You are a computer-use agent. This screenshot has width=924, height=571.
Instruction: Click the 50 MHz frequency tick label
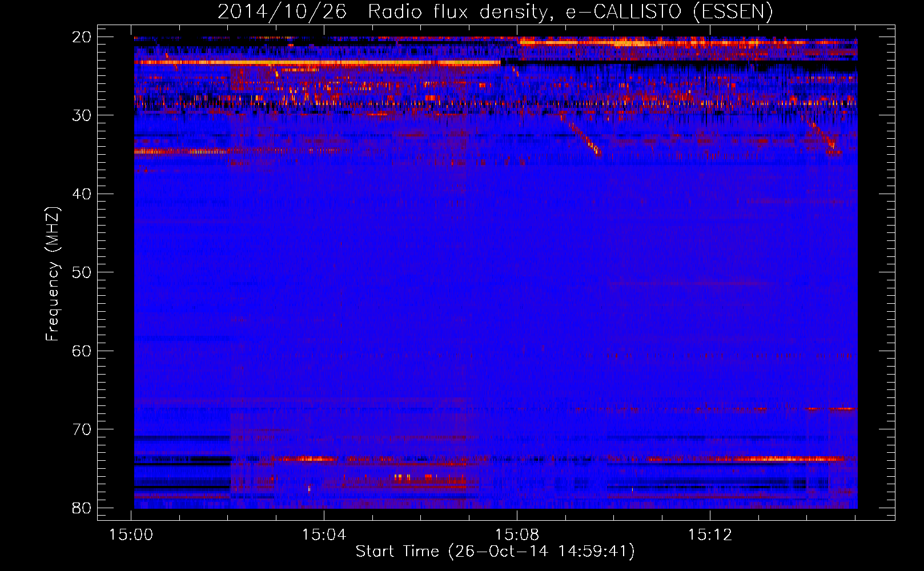pyautogui.click(x=82, y=272)
